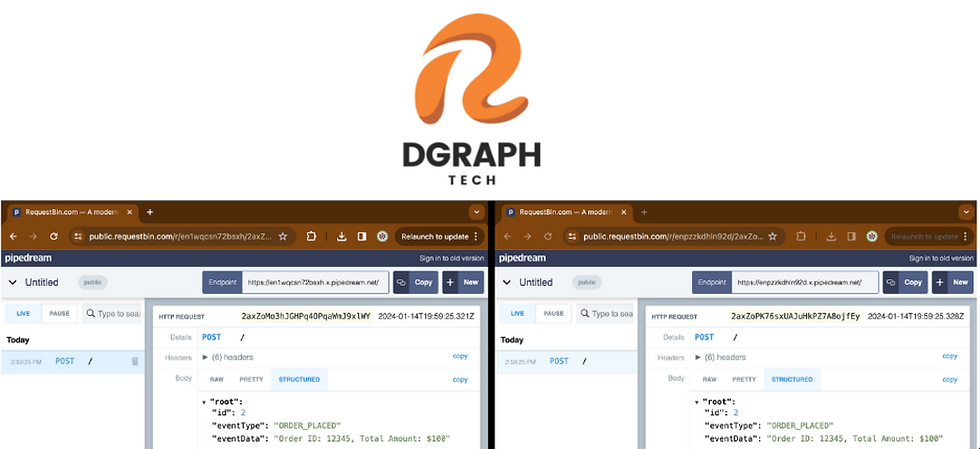Click the Body copy link in the left window
This screenshot has width=980, height=449.
click(460, 380)
